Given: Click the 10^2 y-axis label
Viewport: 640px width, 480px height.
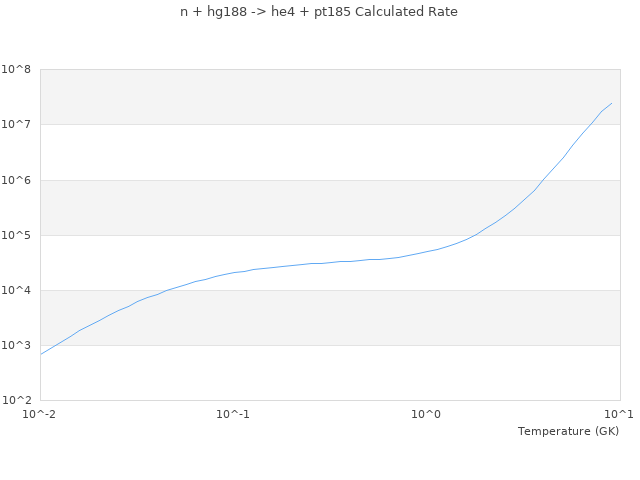Looking at the screenshot, I should point(16,400).
